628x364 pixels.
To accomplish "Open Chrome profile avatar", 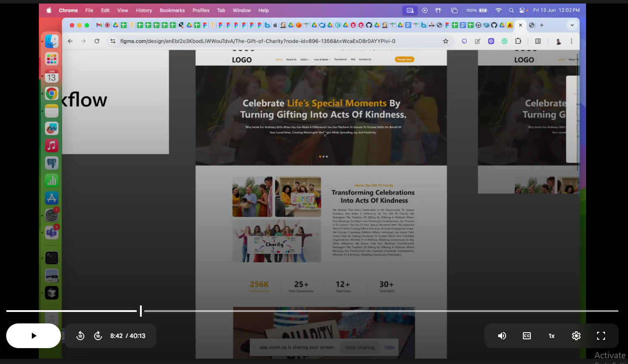I will coord(558,41).
